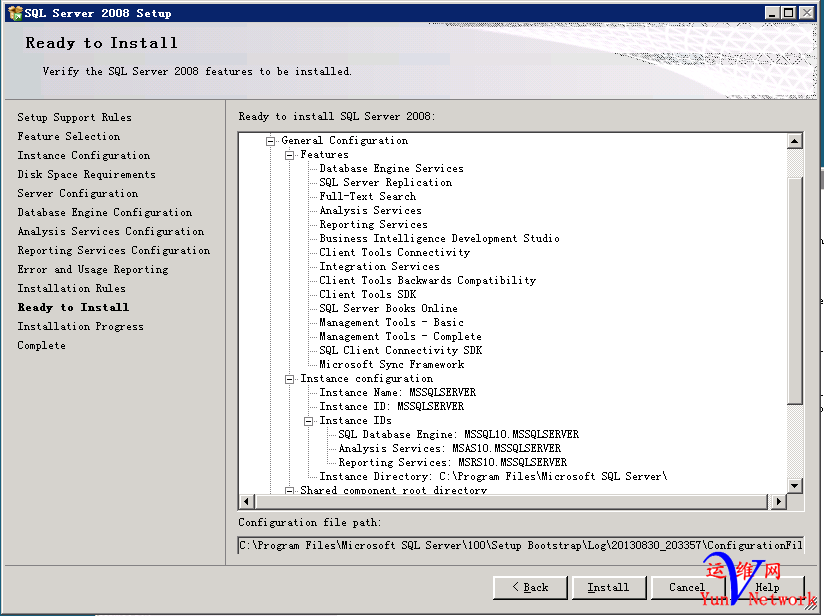The height and width of the screenshot is (616, 824).
Task: Select the Installation Progress step
Action: (x=80, y=326)
